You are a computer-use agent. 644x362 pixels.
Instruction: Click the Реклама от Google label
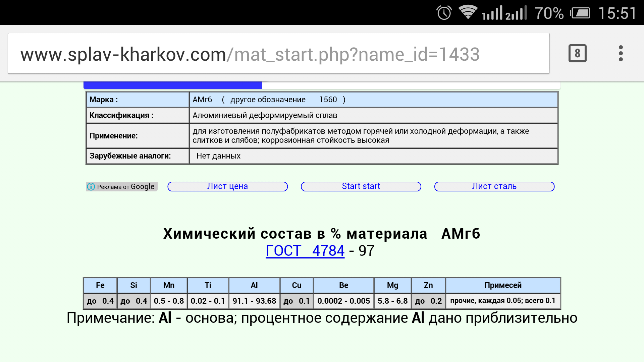tap(126, 187)
